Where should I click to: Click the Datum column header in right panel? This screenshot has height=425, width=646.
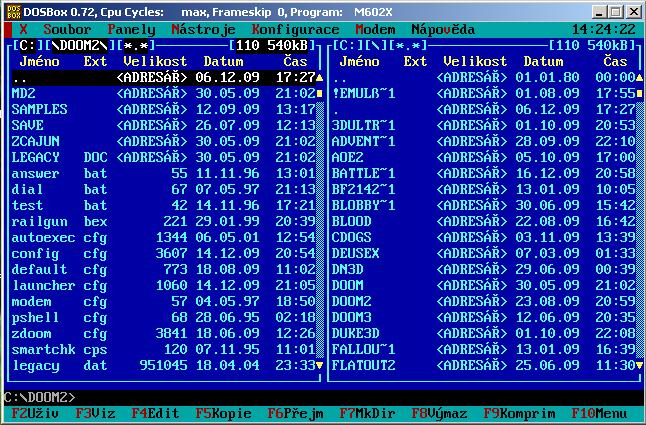tap(543, 61)
